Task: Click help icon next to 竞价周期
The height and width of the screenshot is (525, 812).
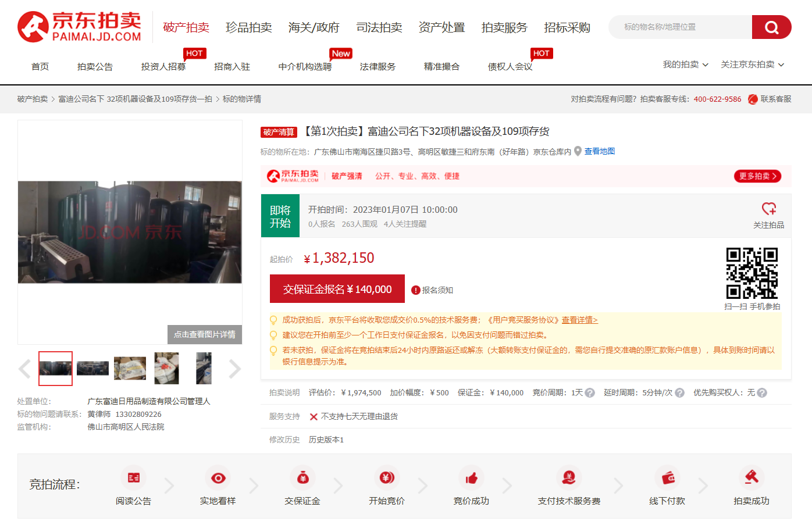Action: click(x=590, y=393)
